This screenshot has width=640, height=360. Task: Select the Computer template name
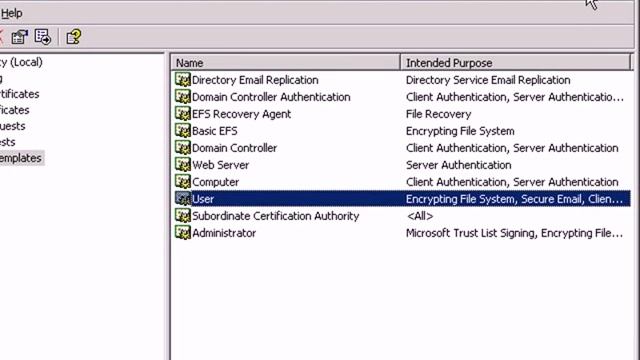216,182
